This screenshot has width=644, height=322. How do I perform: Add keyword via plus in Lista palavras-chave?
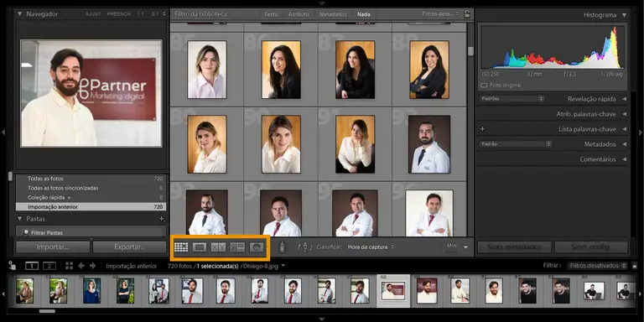pos(483,129)
